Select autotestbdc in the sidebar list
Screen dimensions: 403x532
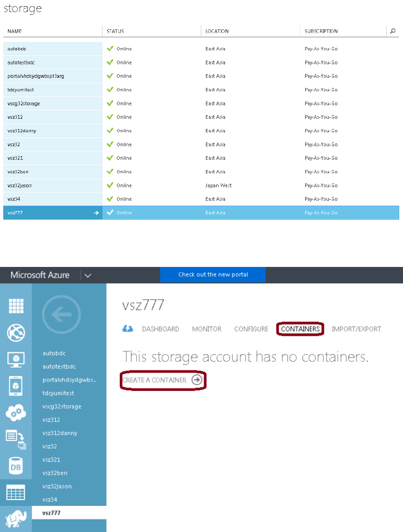point(59,367)
